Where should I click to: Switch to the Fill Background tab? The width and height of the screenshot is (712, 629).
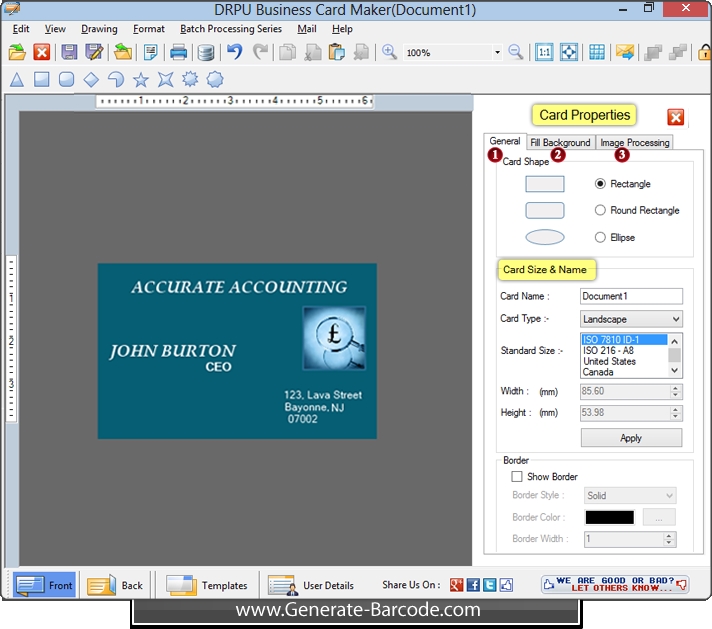tap(560, 143)
